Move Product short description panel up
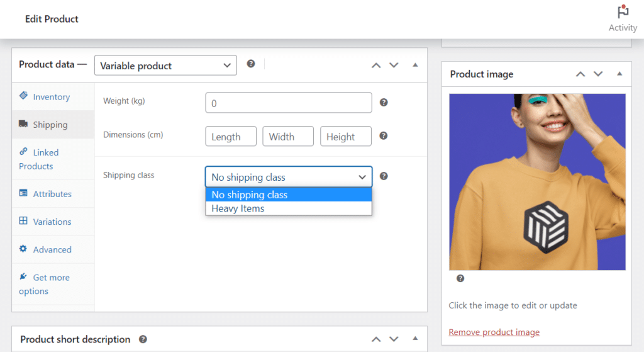The image size is (644, 352). 376,339
